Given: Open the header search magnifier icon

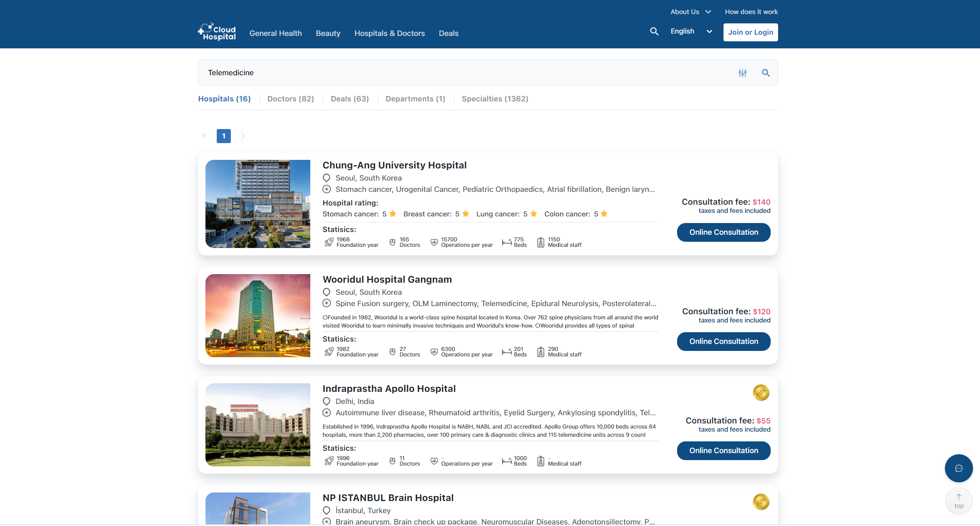Looking at the screenshot, I should click(x=654, y=32).
